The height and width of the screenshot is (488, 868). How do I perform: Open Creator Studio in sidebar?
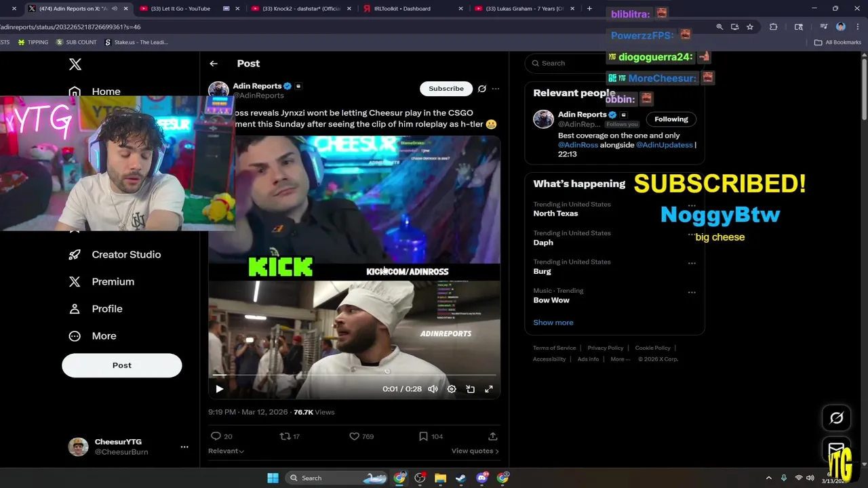[115, 254]
